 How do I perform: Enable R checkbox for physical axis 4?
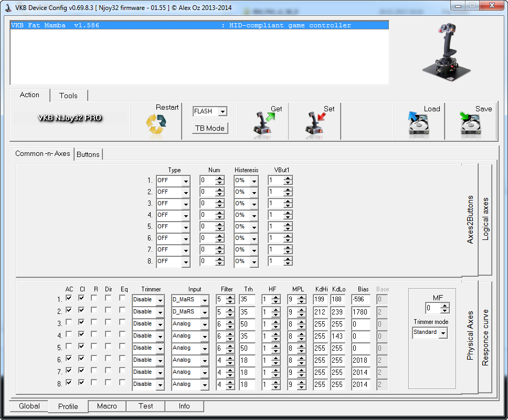(94, 334)
